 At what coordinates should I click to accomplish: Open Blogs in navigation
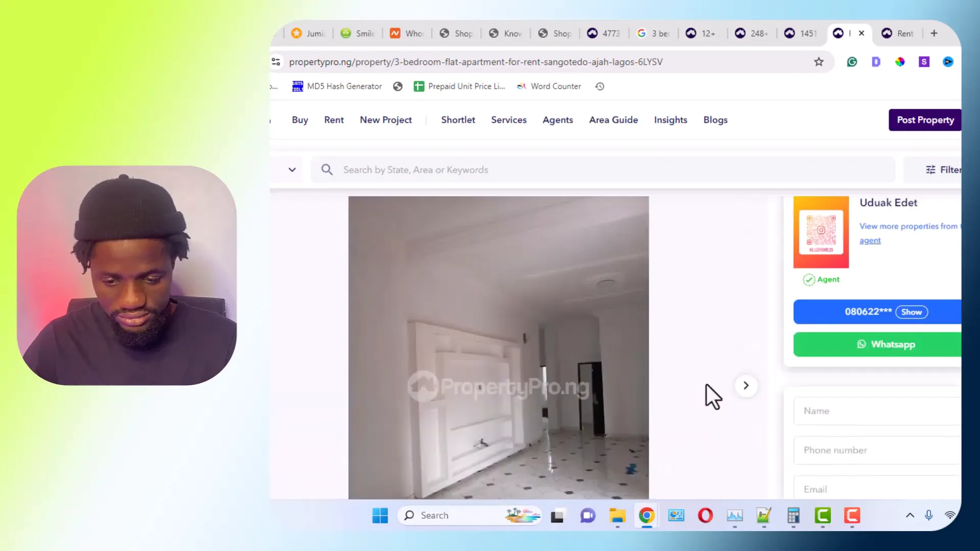tap(715, 120)
